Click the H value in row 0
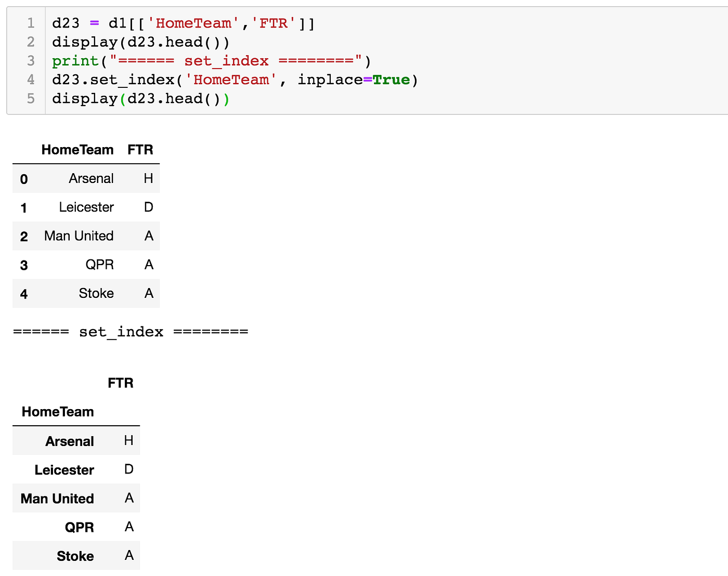The width and height of the screenshot is (728, 576). click(x=149, y=178)
